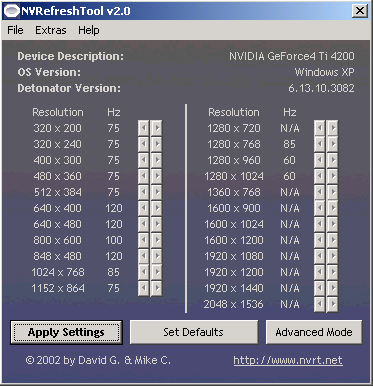The image size is (373, 388).
Task: Decrease Hz for 1024 x 768
Action: pyautogui.click(x=144, y=272)
